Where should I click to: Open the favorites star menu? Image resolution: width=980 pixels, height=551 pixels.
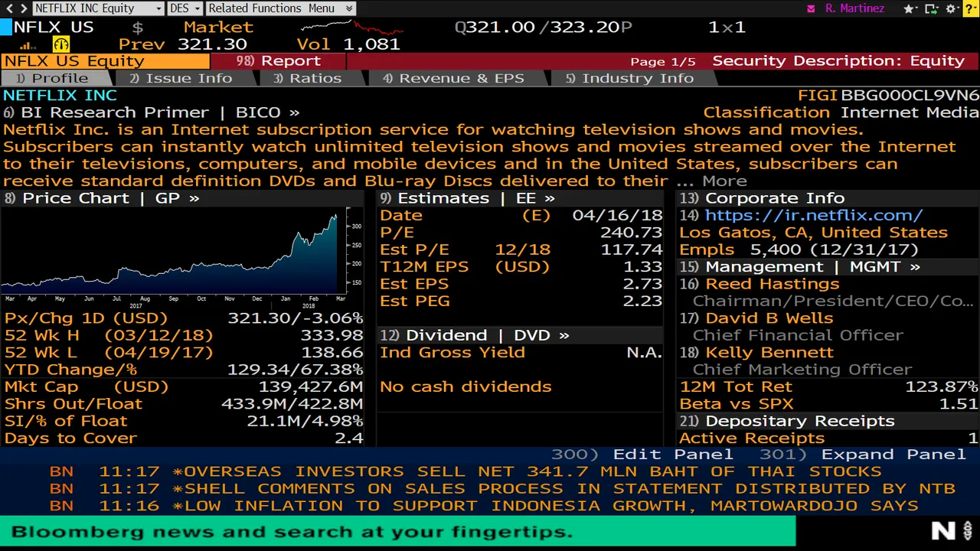pos(911,9)
